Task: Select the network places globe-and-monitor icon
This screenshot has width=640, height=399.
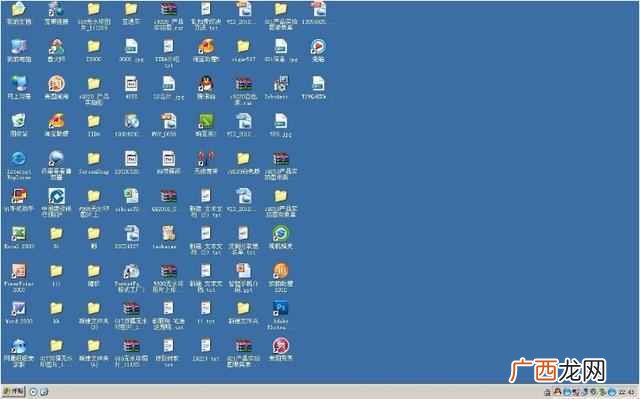Action: [x=19, y=83]
